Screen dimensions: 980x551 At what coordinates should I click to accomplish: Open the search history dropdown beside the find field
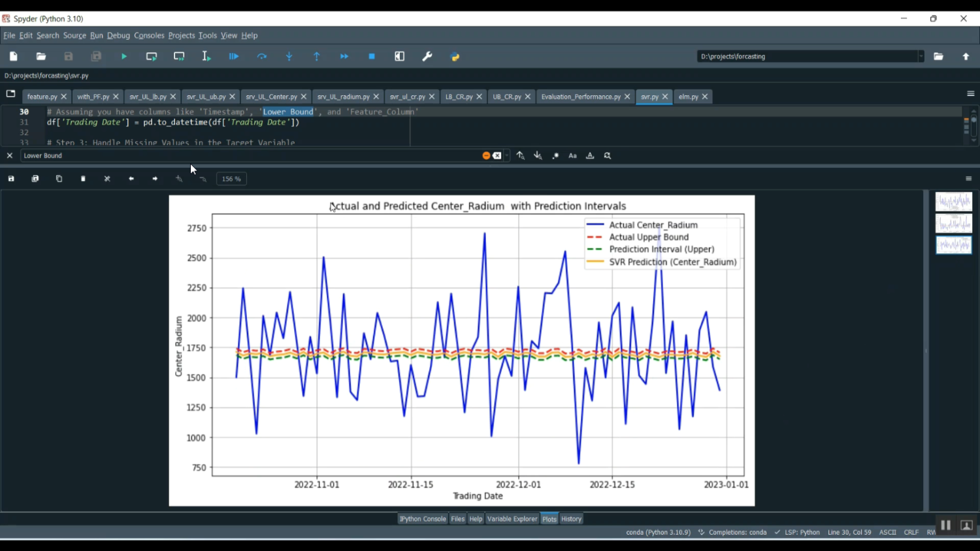tap(505, 155)
